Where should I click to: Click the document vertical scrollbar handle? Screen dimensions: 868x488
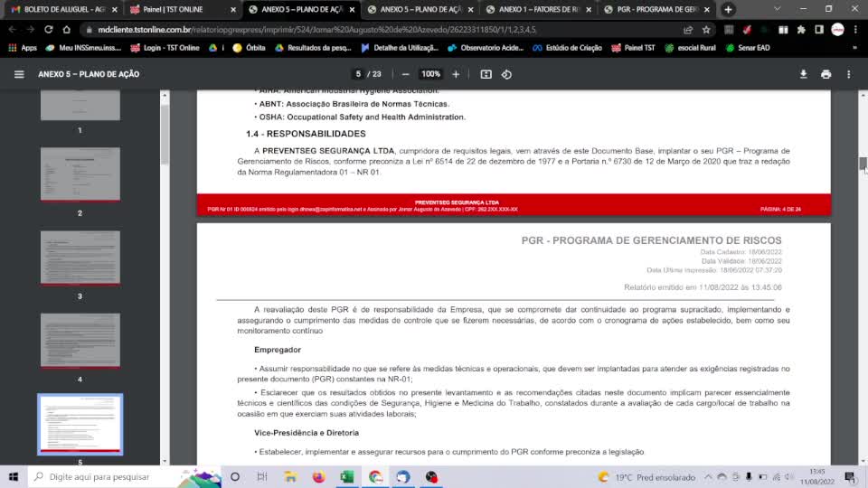pos(863,164)
